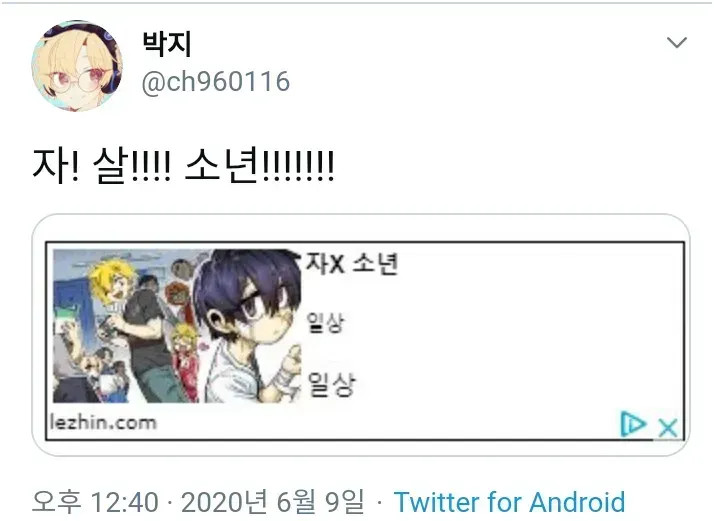Open the Twitter for Android source link
The width and height of the screenshot is (714, 521).
[509, 502]
